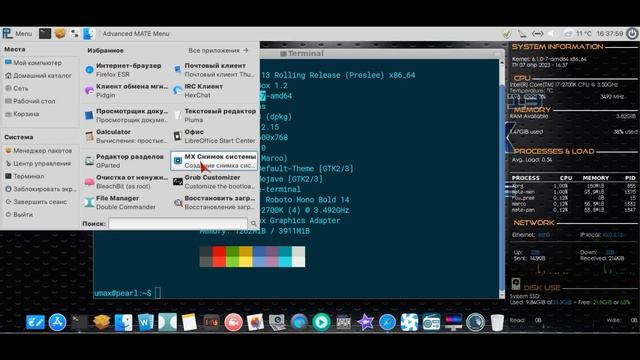Screen dimensions: 640x360
Task: Open Сеть in Places list
Action: pos(16,88)
